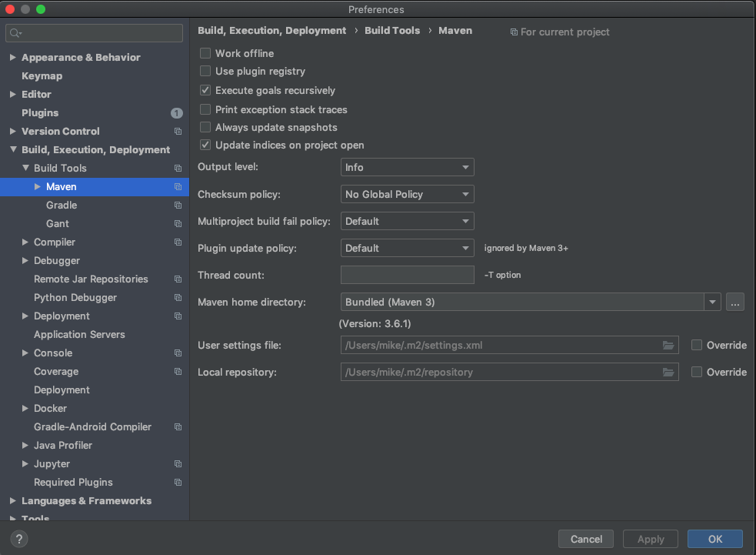Click the help question mark icon

tap(20, 539)
